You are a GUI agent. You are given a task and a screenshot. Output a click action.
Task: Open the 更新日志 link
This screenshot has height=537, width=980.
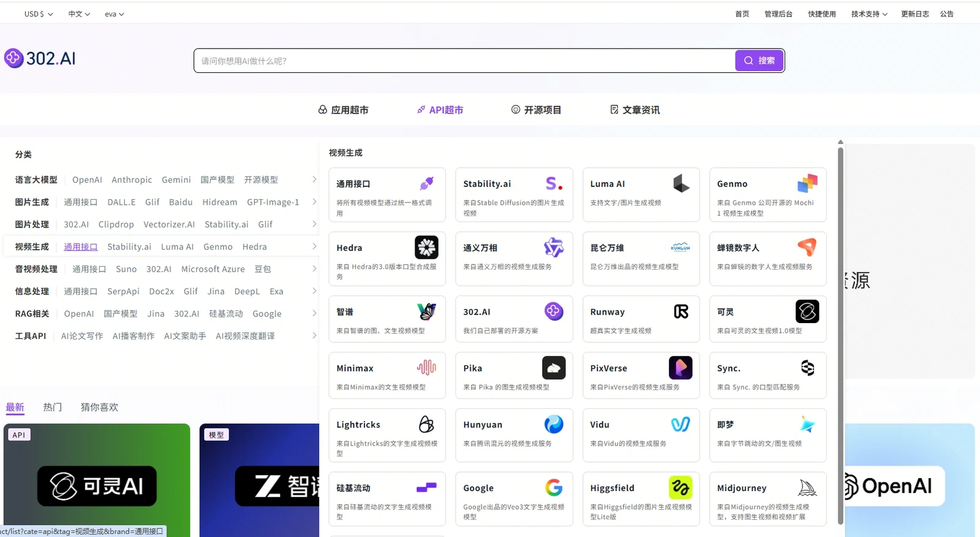pyautogui.click(x=915, y=14)
